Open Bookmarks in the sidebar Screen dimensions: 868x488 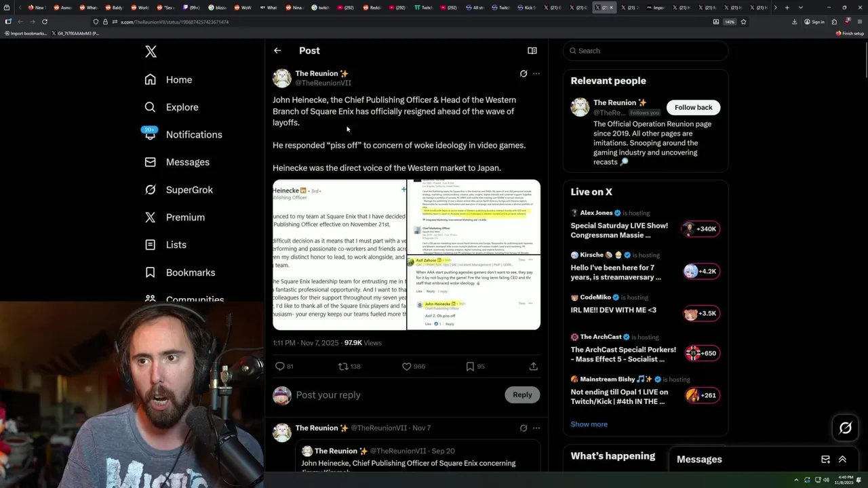pos(180,272)
